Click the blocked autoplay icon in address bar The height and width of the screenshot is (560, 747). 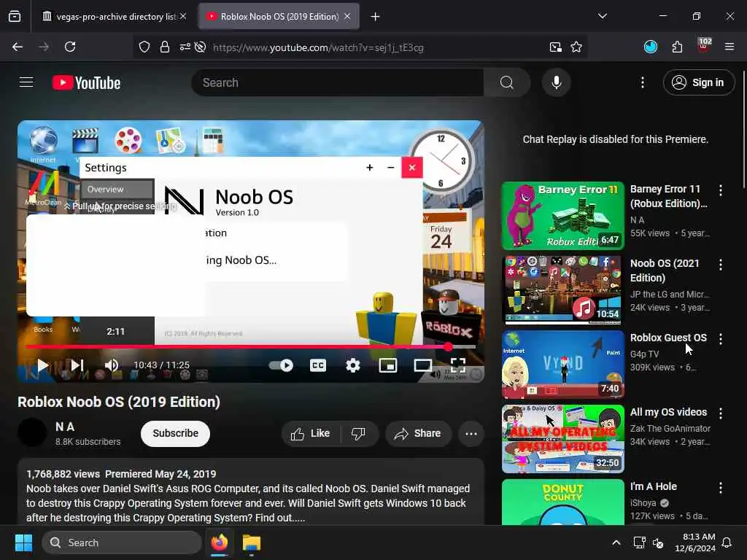[x=201, y=47]
